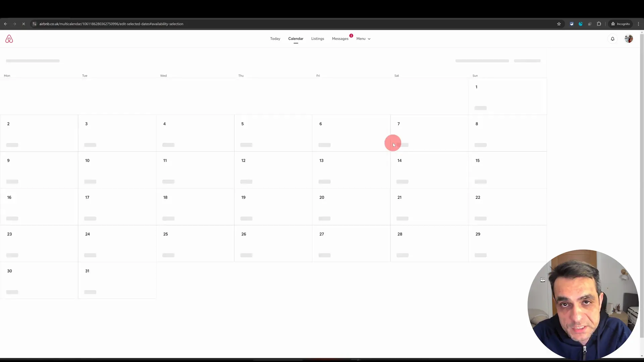Click the Messages notification badge

[351, 35]
